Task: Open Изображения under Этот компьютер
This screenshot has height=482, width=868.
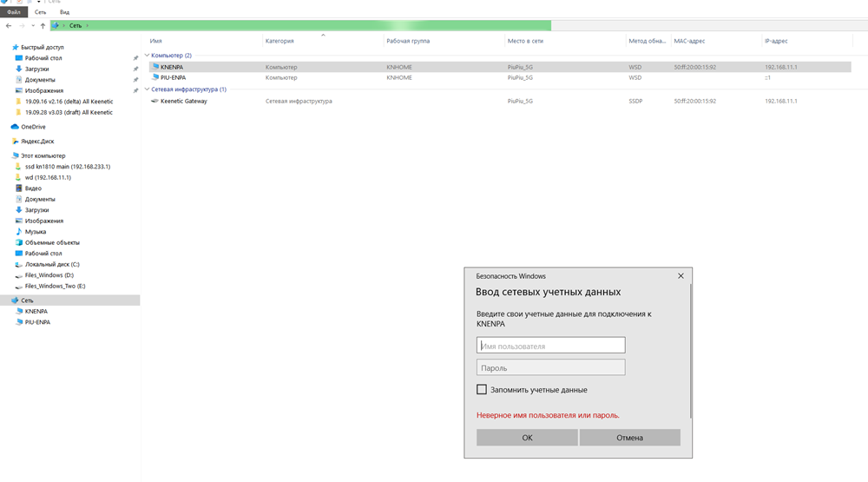Action: (43, 221)
